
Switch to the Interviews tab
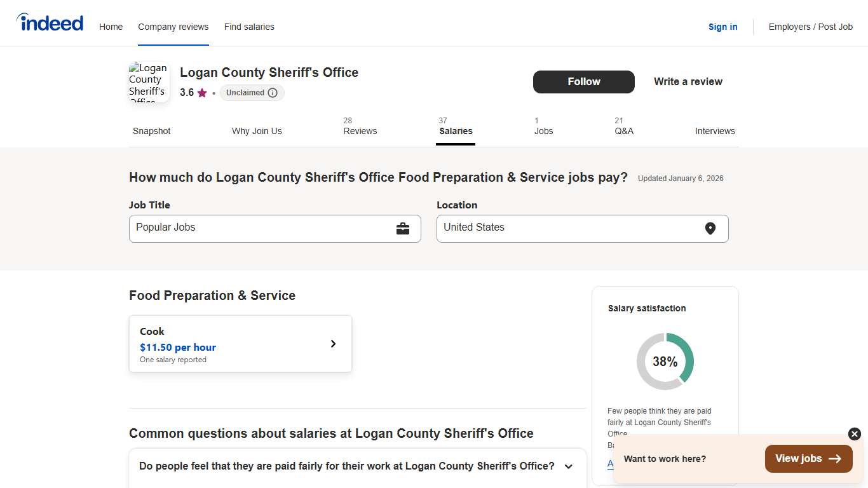click(715, 131)
